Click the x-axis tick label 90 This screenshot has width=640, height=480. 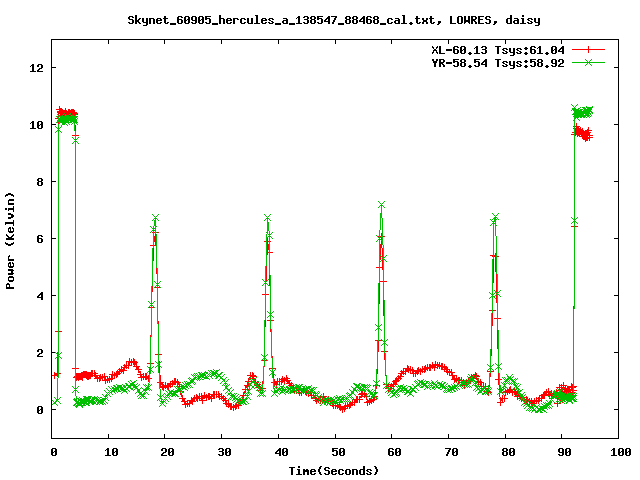tap(564, 452)
